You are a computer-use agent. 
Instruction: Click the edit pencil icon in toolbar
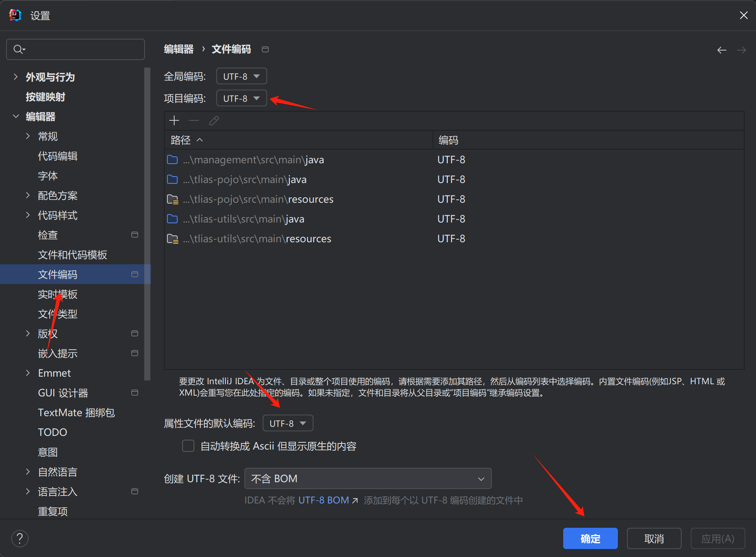pyautogui.click(x=214, y=121)
